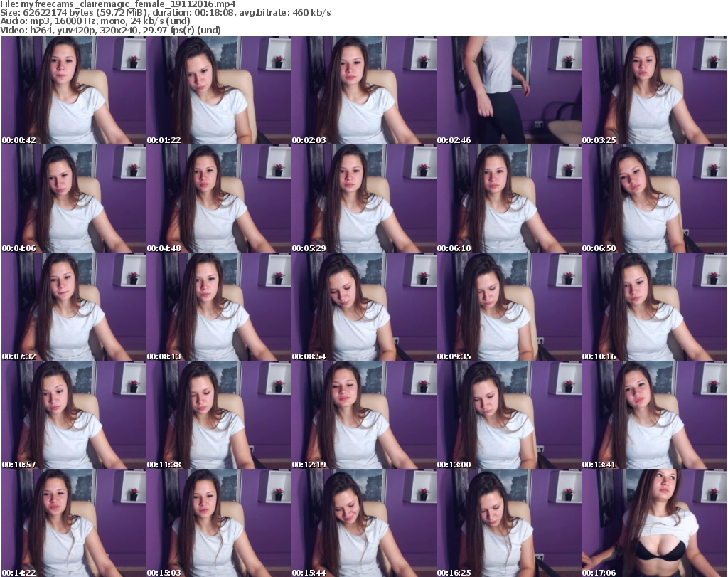
Task: Choose the thumbnail frame at 00:13:41
Action: 654,415
